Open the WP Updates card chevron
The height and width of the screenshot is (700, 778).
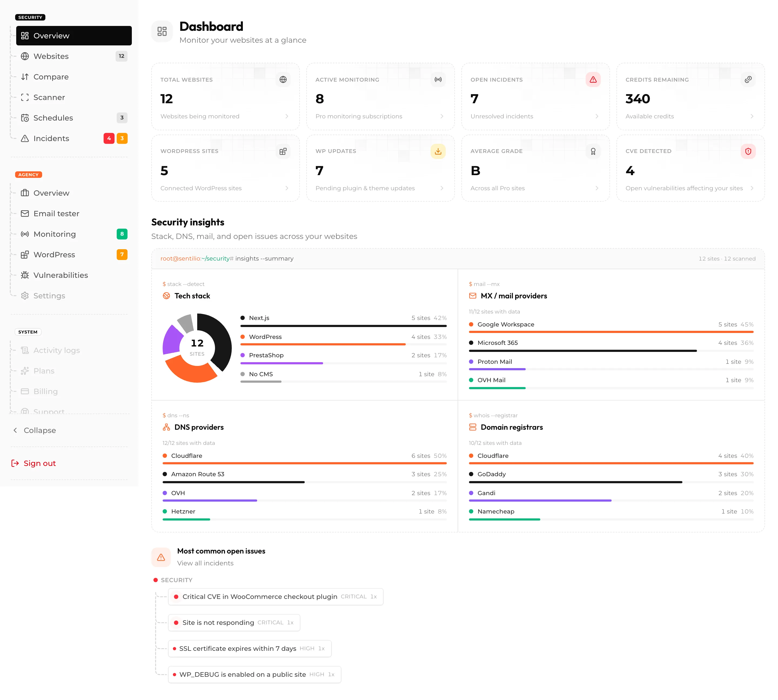(442, 188)
